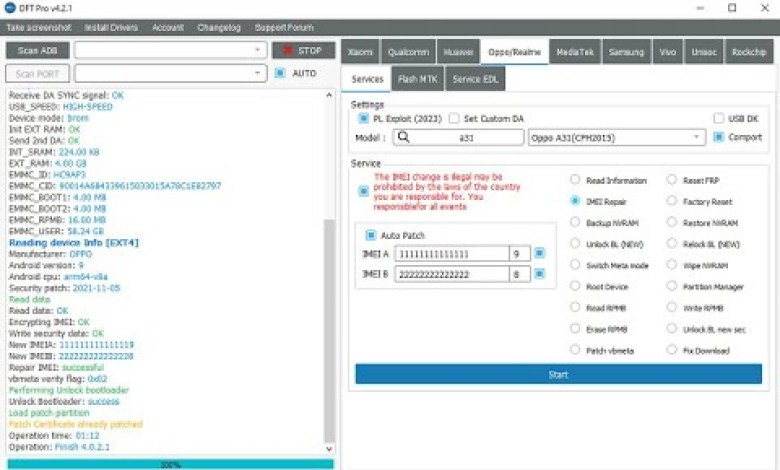Switch to the Qualcomm tab
780x470 pixels.
[408, 52]
